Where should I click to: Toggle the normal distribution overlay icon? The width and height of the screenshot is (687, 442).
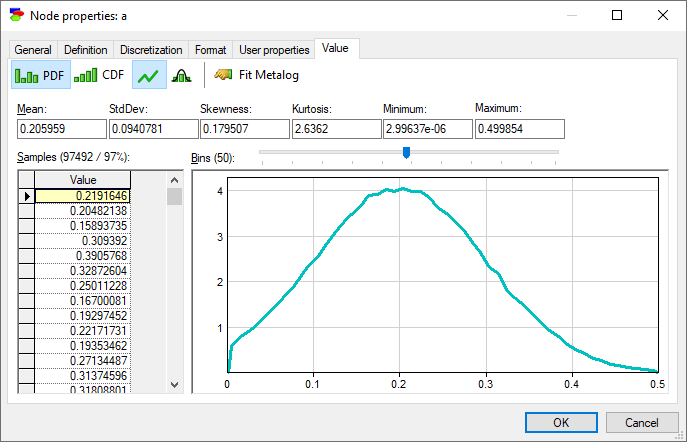[x=181, y=75]
